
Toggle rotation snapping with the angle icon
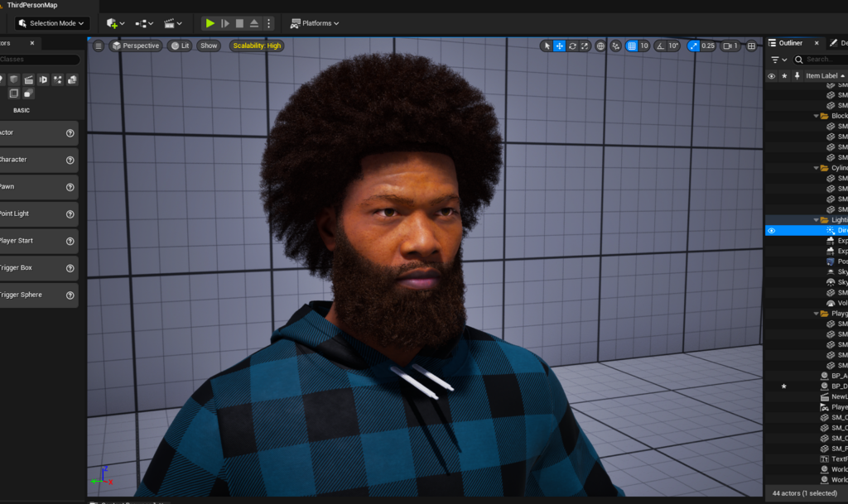660,46
